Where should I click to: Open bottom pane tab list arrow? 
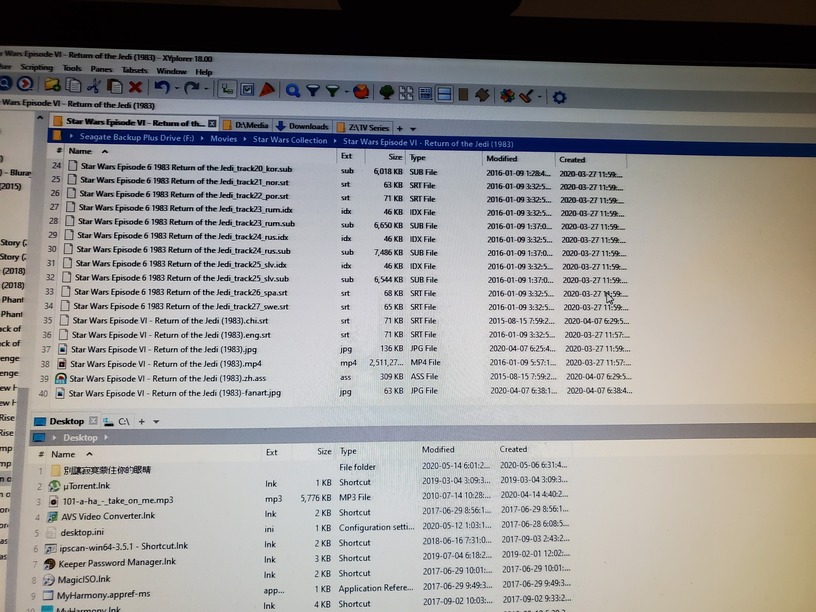point(156,422)
